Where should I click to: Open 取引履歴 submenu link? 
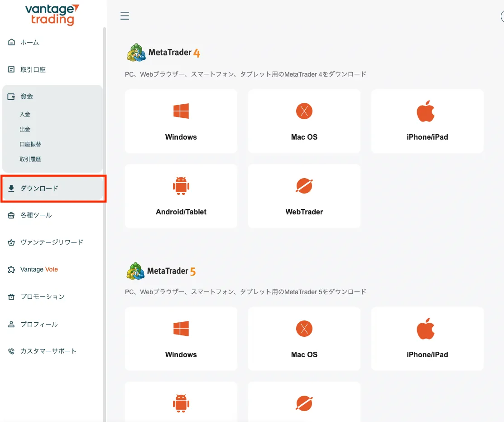30,159
